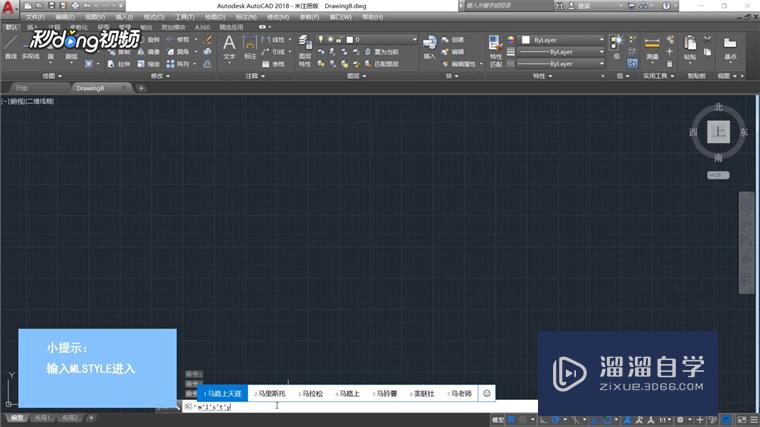
Task: Click the new drawing plus tab button
Action: click(141, 88)
